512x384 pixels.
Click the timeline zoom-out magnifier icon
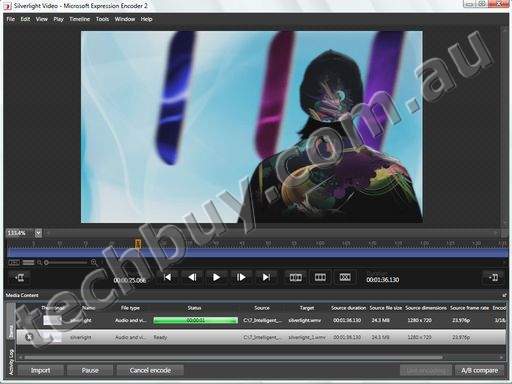(39, 263)
